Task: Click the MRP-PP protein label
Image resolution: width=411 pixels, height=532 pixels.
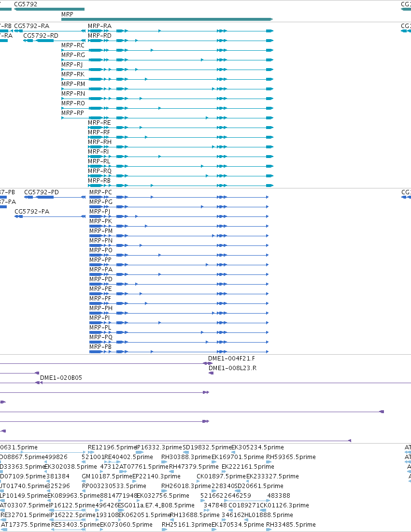Action: pos(100,260)
